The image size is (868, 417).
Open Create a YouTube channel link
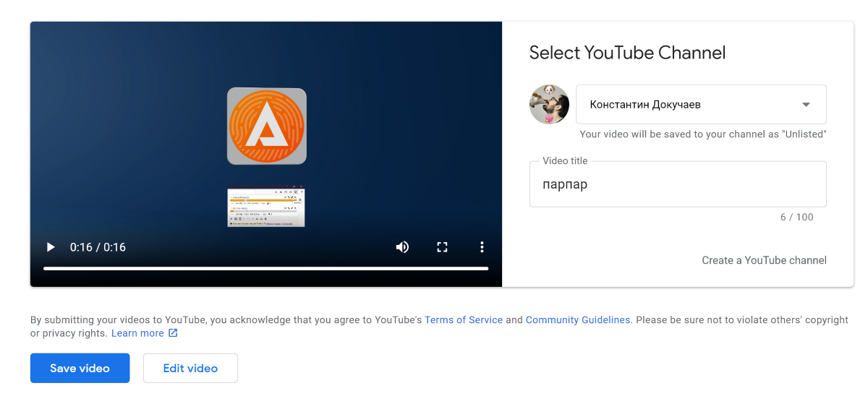point(764,260)
